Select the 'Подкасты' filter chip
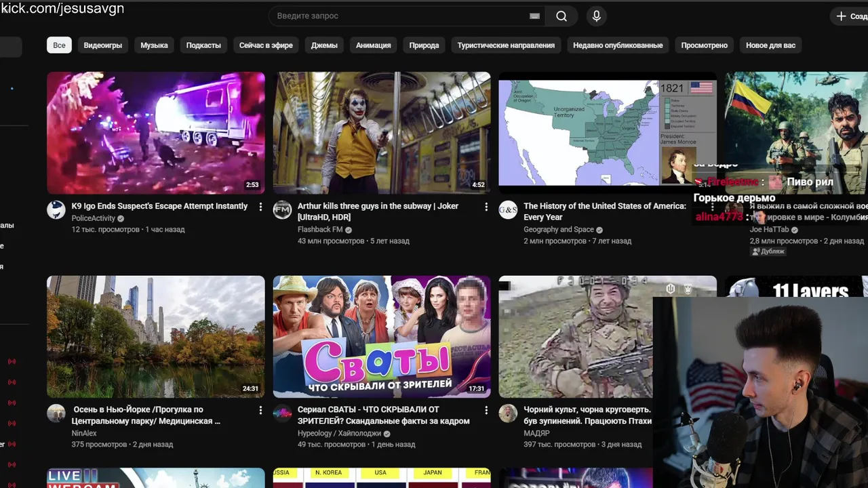The height and width of the screenshot is (488, 868). point(203,45)
